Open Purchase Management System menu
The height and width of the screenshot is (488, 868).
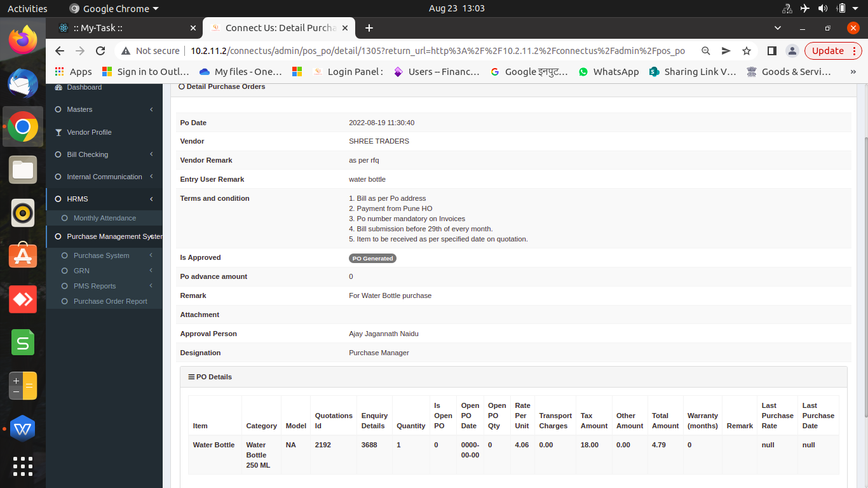(104, 236)
